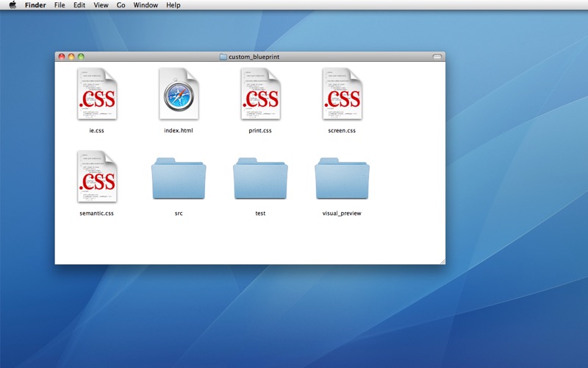Image resolution: width=588 pixels, height=368 pixels.
Task: Click the window resize grip corner
Action: [442, 261]
